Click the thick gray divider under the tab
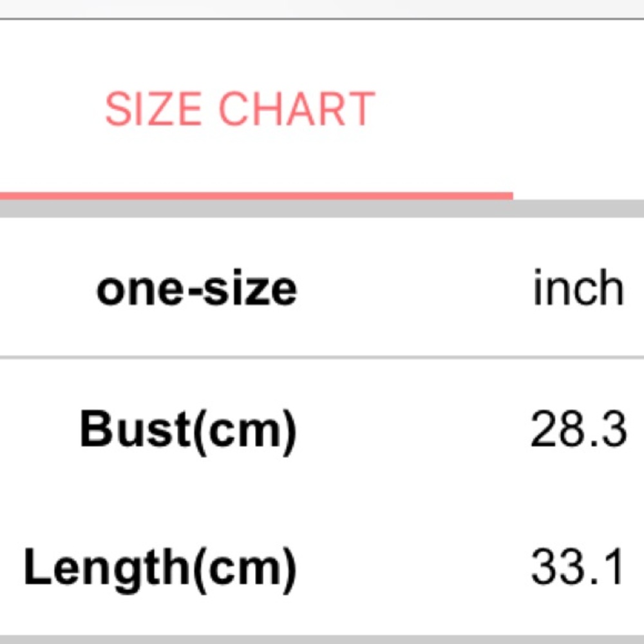The height and width of the screenshot is (644, 644). point(322,209)
